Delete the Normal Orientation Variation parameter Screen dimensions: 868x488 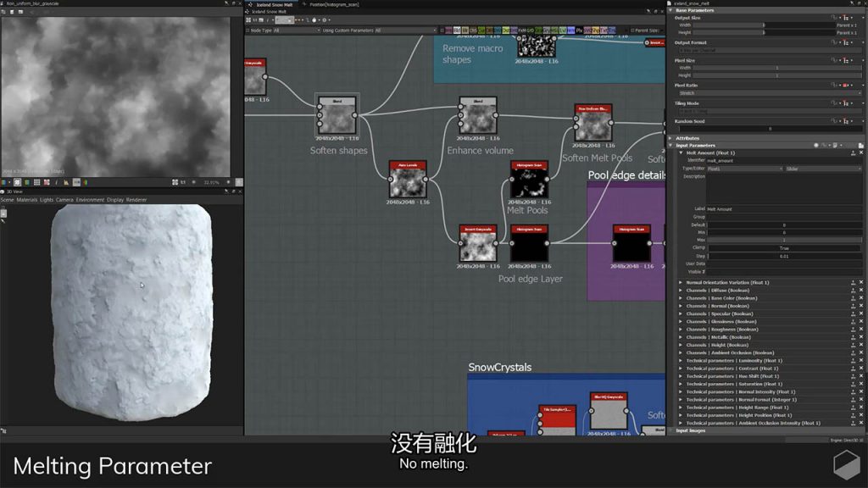pos(861,282)
